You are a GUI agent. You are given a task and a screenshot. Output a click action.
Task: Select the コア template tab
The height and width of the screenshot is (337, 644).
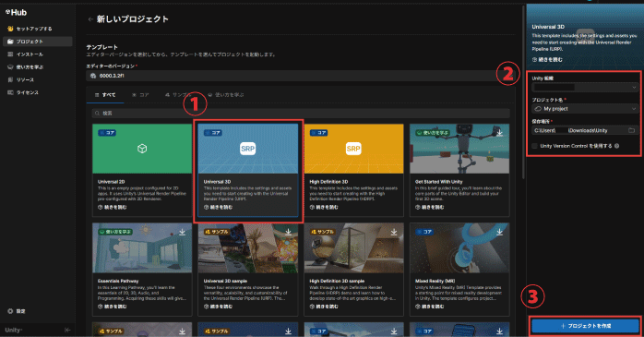[140, 95]
